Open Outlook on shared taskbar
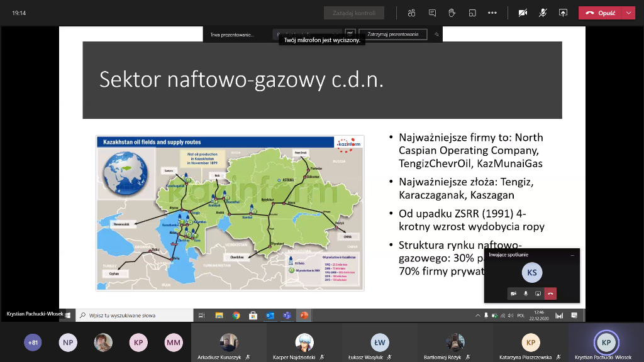The height and width of the screenshot is (362, 644). pyautogui.click(x=270, y=315)
